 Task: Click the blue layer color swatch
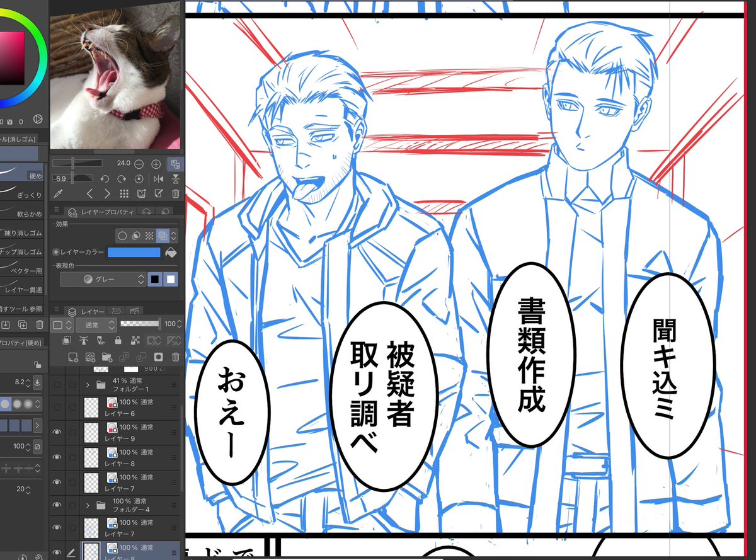tap(134, 253)
